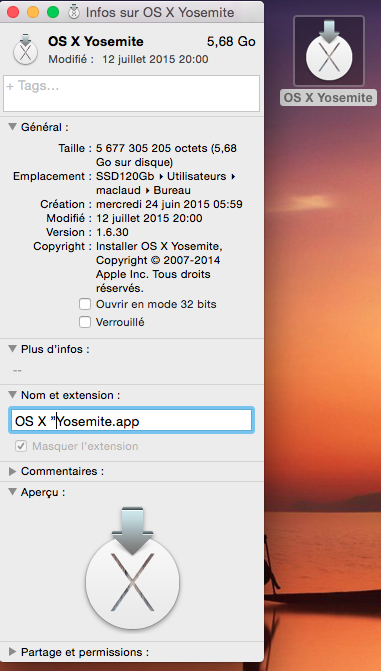
Task: Click the small installer icon in info header
Action: 25,49
